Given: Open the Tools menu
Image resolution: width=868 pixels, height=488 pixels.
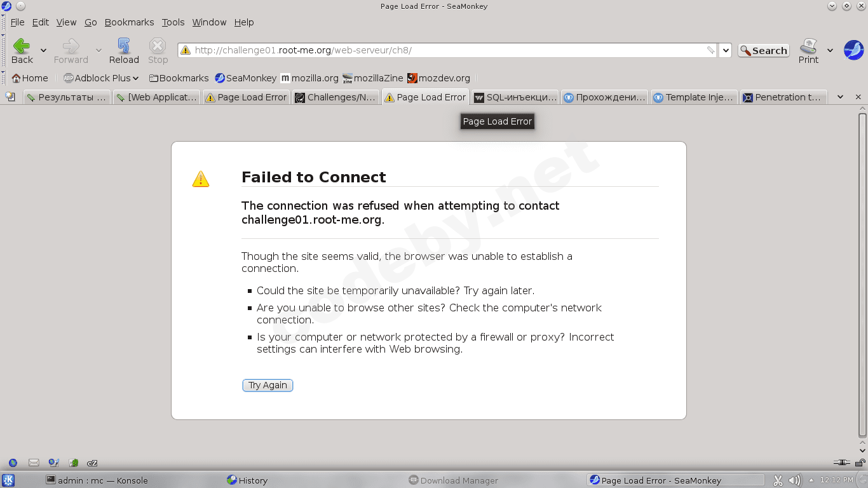Looking at the screenshot, I should (x=173, y=22).
